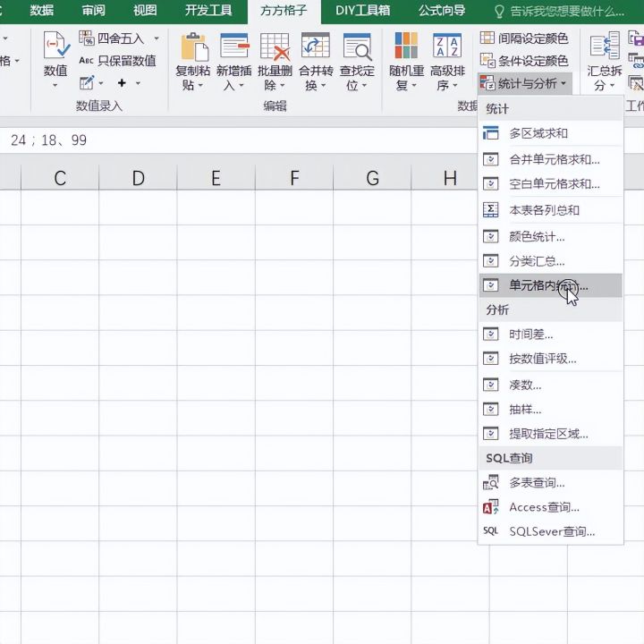Select column E header

[216, 178]
